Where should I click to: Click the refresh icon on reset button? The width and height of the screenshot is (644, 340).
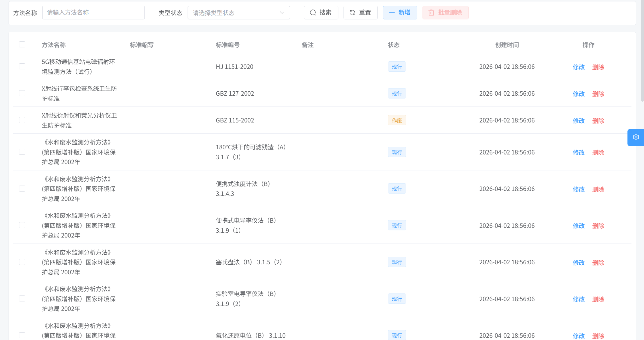tap(352, 13)
